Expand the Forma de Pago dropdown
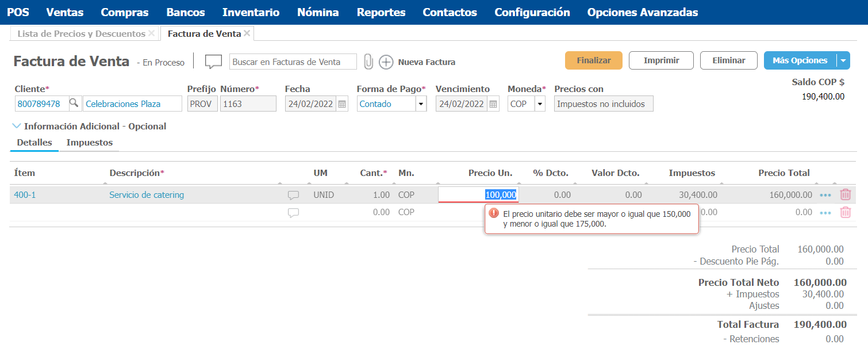The height and width of the screenshot is (352, 868). [421, 104]
